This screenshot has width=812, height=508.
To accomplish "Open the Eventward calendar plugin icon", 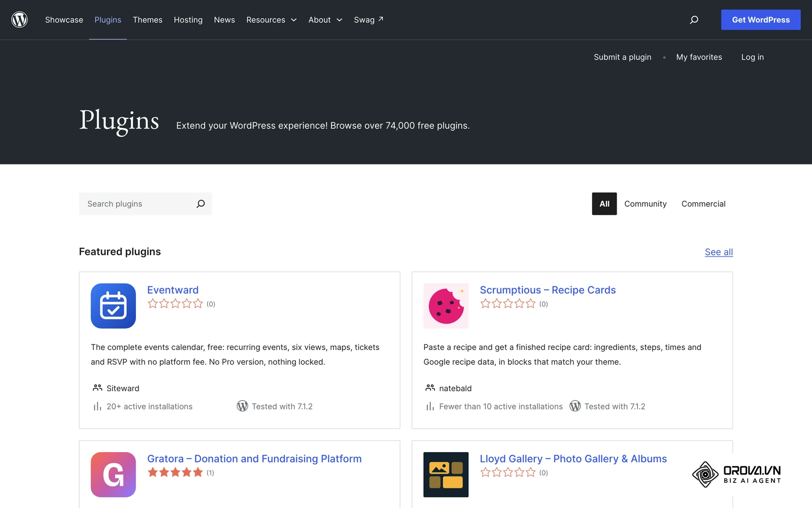I will tap(113, 306).
